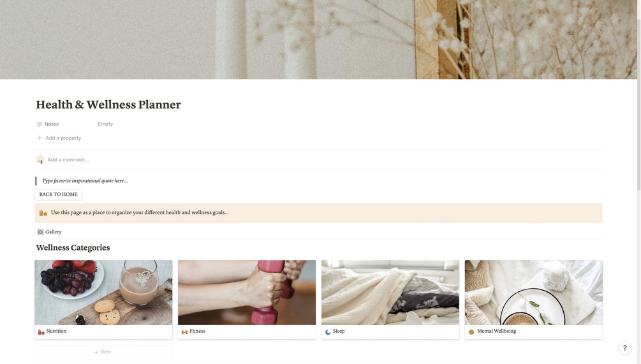641x364 pixels.
Task: Click the callout candle icon
Action: pos(43,213)
